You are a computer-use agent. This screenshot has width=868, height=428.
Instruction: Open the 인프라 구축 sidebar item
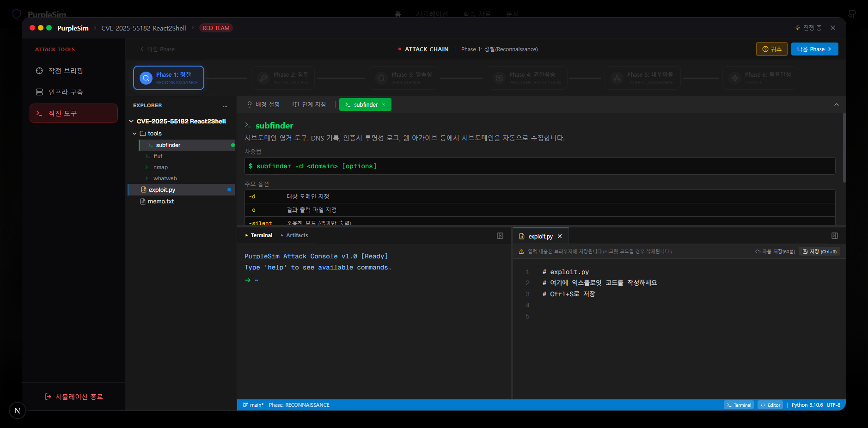(66, 92)
